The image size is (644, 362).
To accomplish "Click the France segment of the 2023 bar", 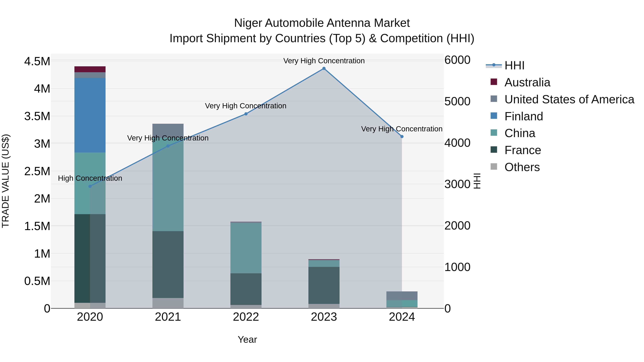I will (x=324, y=285).
